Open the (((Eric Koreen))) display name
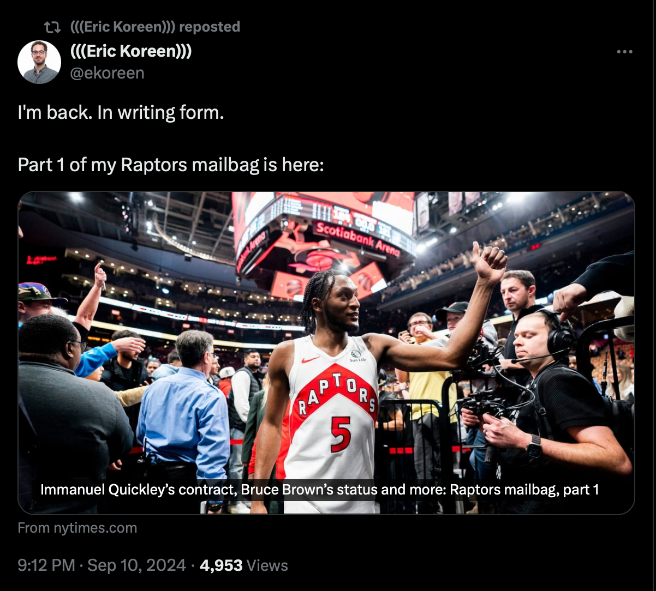Image resolution: width=656 pixels, height=591 pixels. click(131, 52)
